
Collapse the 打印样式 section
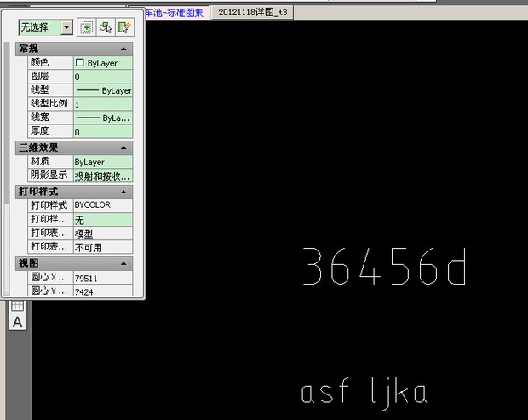(123, 192)
